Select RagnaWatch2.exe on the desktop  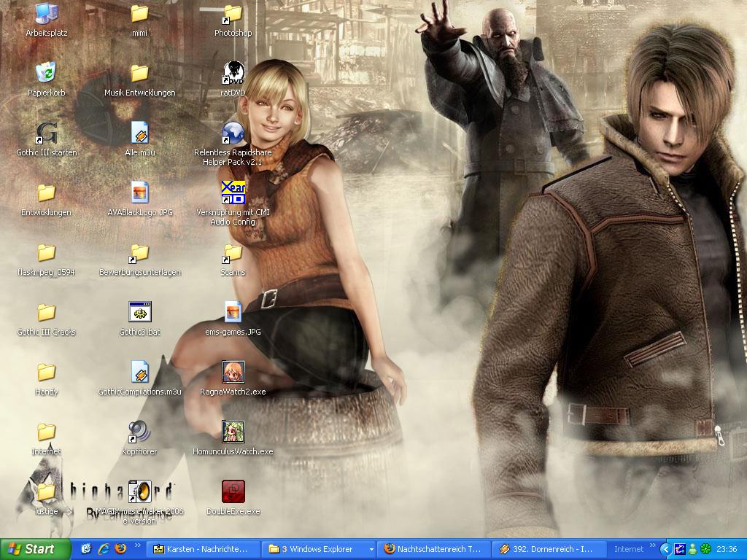click(x=233, y=373)
